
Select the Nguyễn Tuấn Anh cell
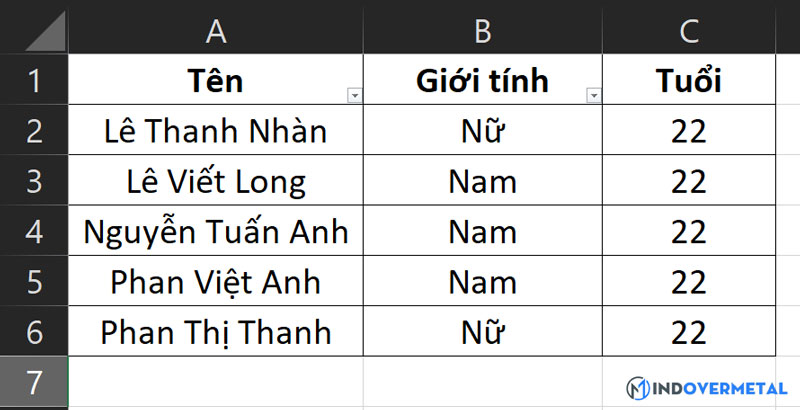coord(216,232)
